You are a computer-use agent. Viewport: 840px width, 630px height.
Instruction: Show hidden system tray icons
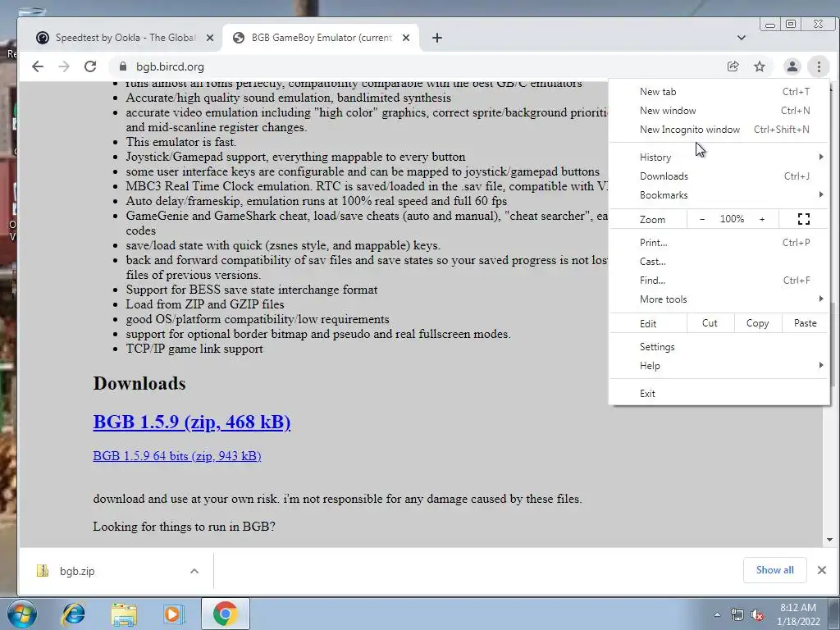coord(717,614)
